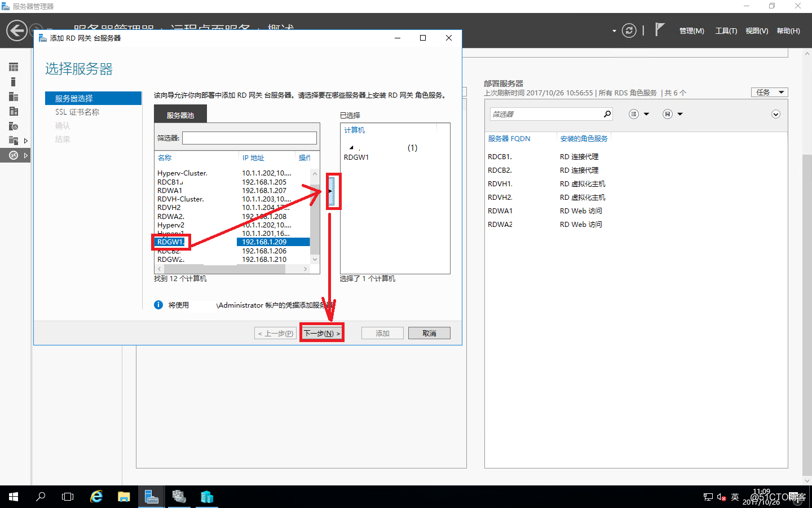
Task: Click the right-arrow button to add selected server
Action: (x=332, y=191)
